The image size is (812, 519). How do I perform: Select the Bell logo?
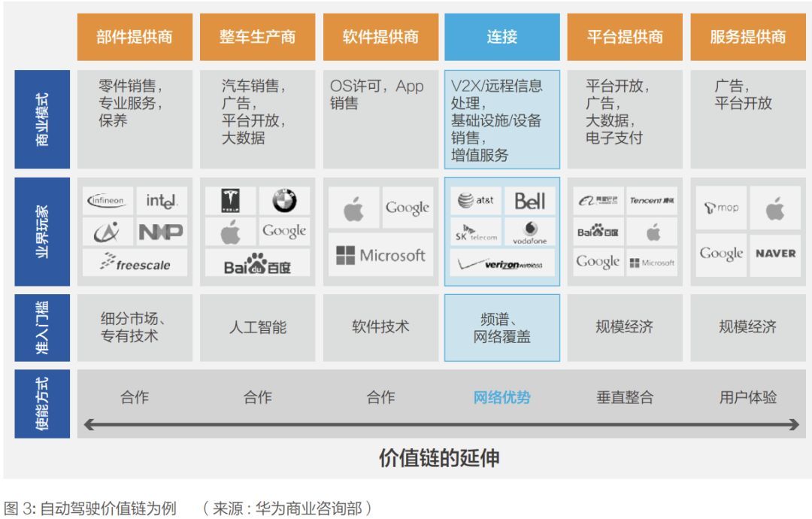[530, 200]
